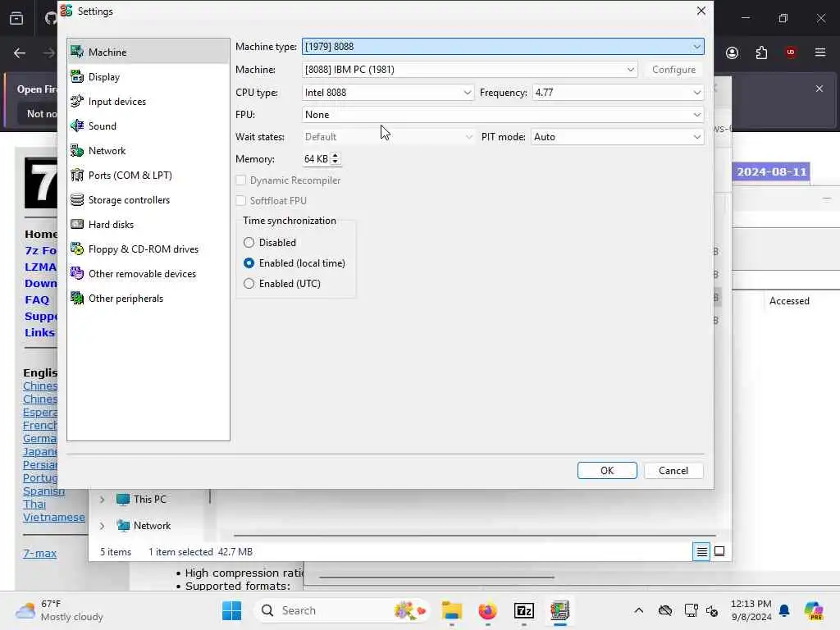Open the notification bell in tray

(784, 610)
